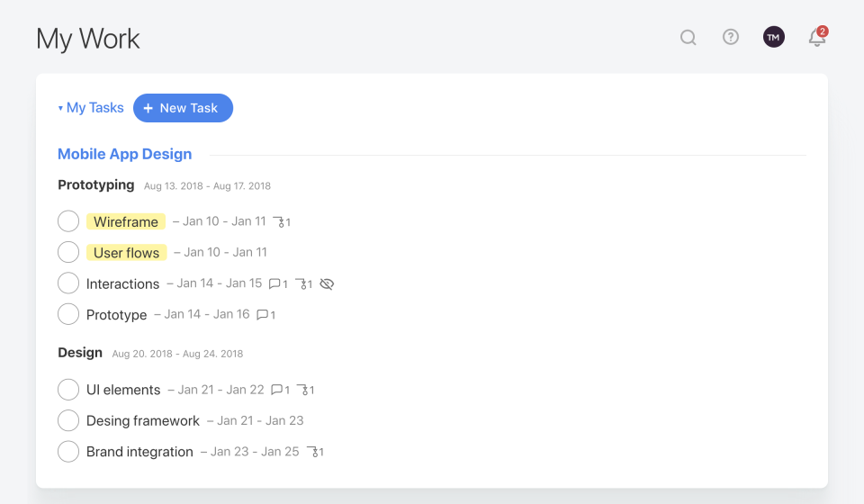Complete the Desing framework task

[x=68, y=420]
